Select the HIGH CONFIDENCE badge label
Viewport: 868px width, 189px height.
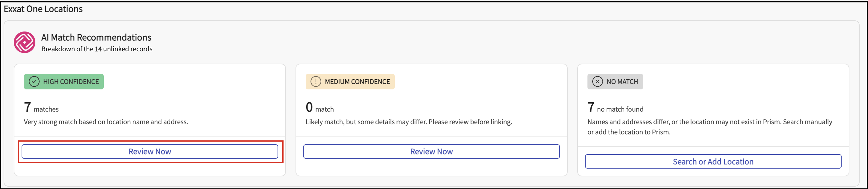click(71, 82)
